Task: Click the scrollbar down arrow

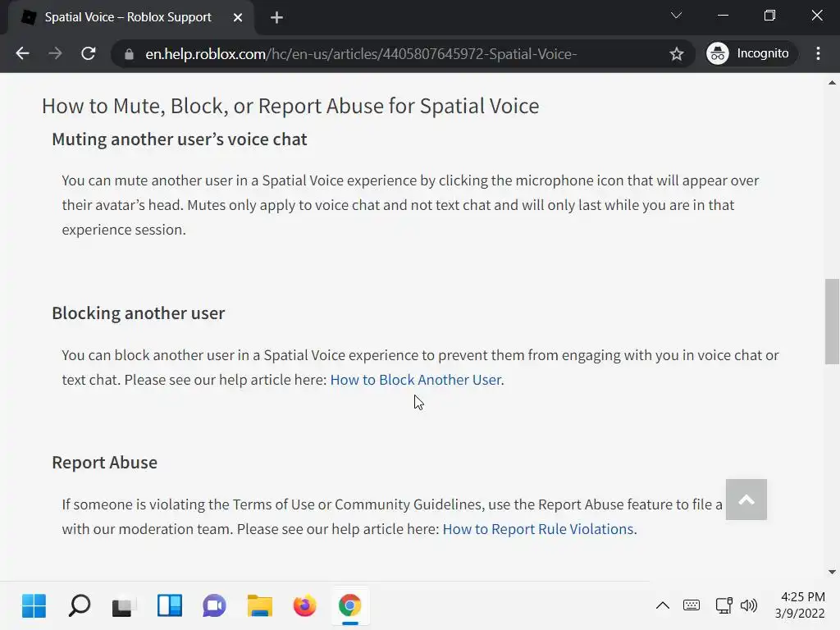Action: click(x=833, y=572)
